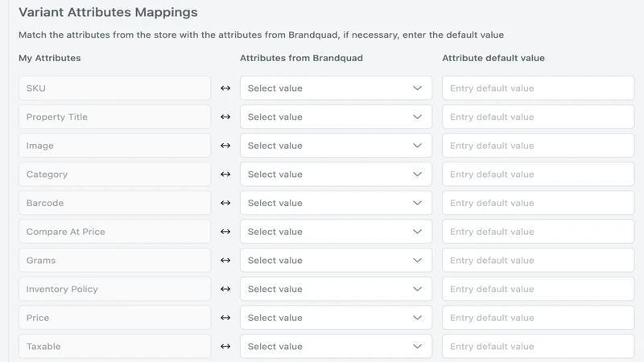Click the mapping arrow icon beside Inventory Policy
This screenshot has width=644, height=362.
(225, 289)
